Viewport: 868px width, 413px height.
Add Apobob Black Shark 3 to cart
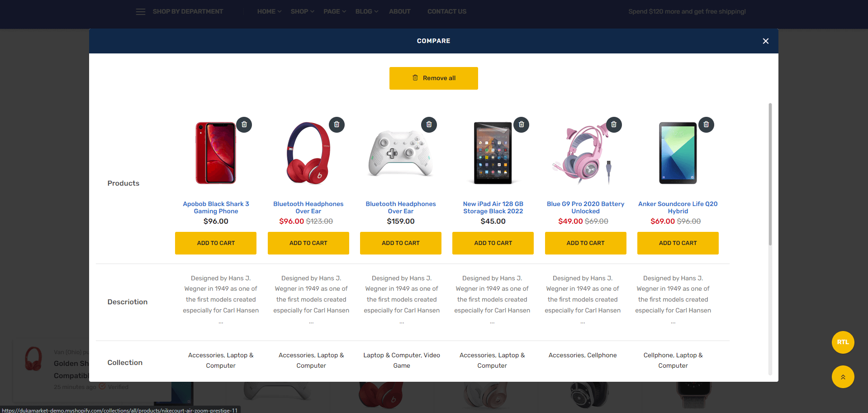(216, 243)
